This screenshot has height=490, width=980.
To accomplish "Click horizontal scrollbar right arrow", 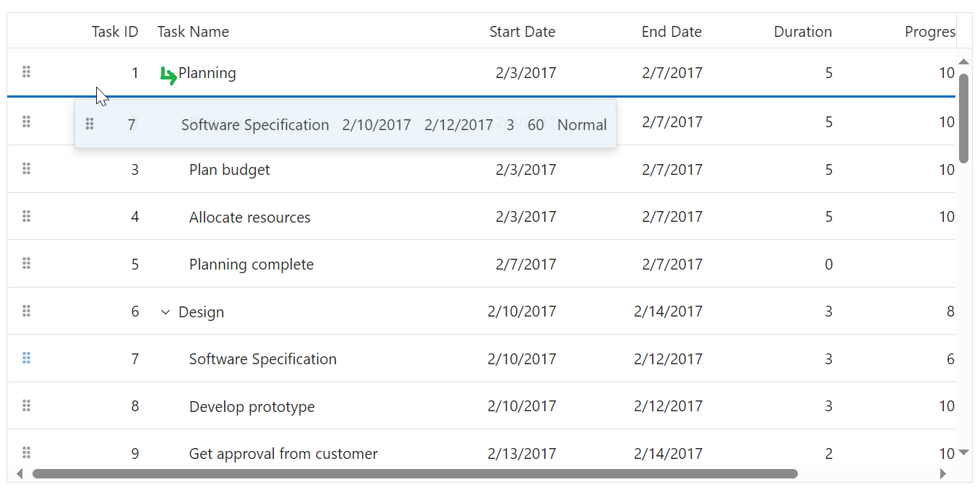I will pos(942,474).
